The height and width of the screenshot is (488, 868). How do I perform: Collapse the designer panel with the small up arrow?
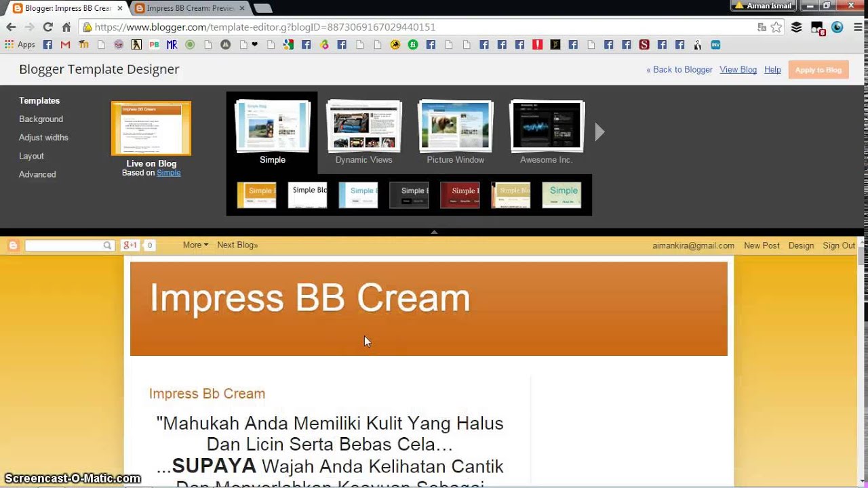click(x=434, y=232)
